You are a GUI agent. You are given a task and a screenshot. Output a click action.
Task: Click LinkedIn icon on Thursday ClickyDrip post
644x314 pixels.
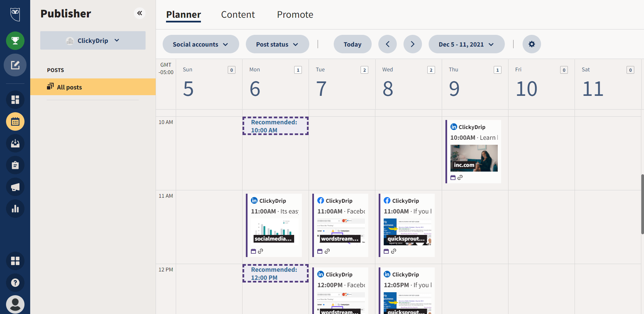pos(454,127)
